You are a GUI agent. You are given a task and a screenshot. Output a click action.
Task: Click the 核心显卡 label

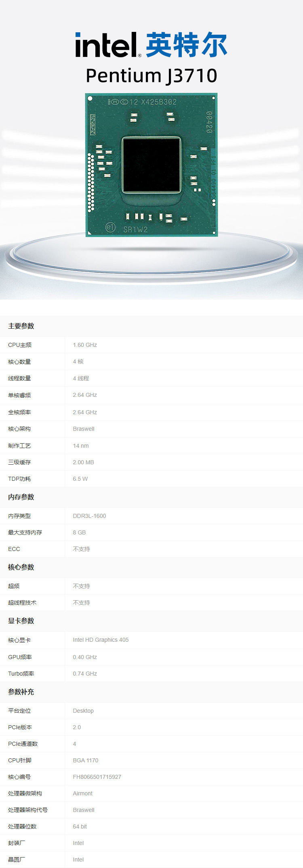click(x=19, y=640)
